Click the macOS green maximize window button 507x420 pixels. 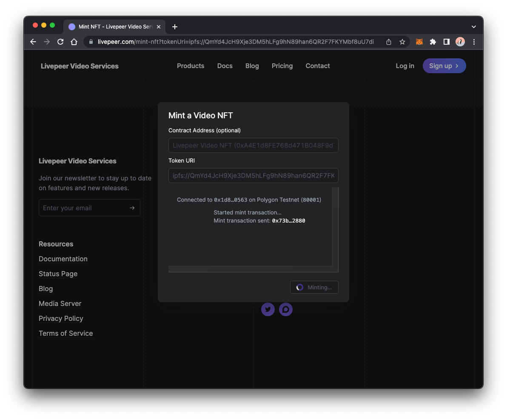click(x=52, y=25)
